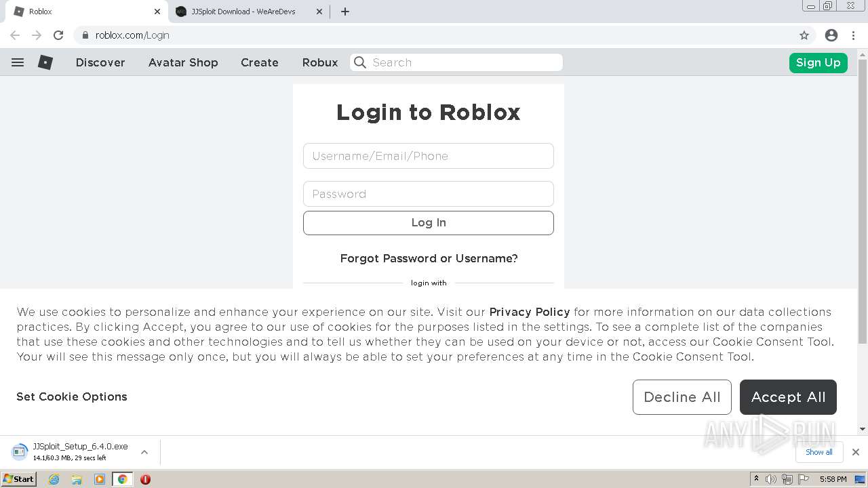Close the downloads bar

tap(856, 452)
